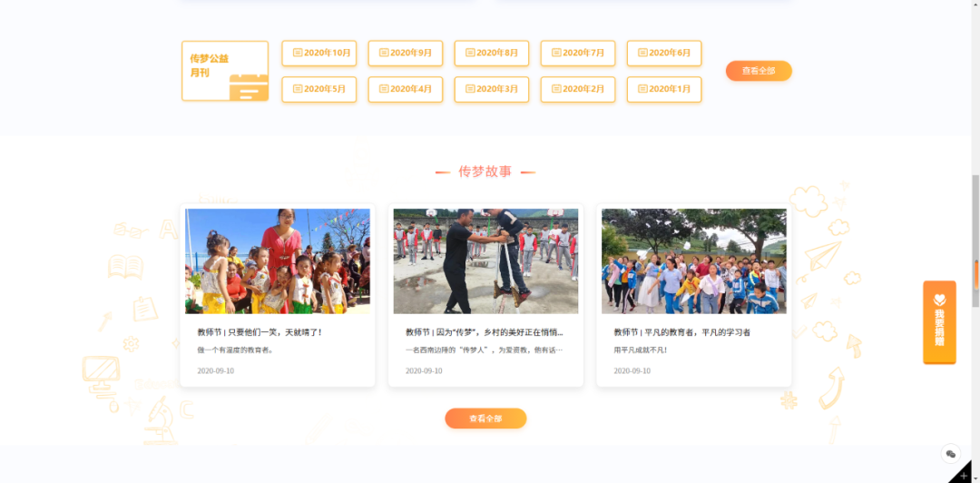Select the 2020年3月 monthly issue
The height and width of the screenshot is (483, 980).
coord(491,89)
